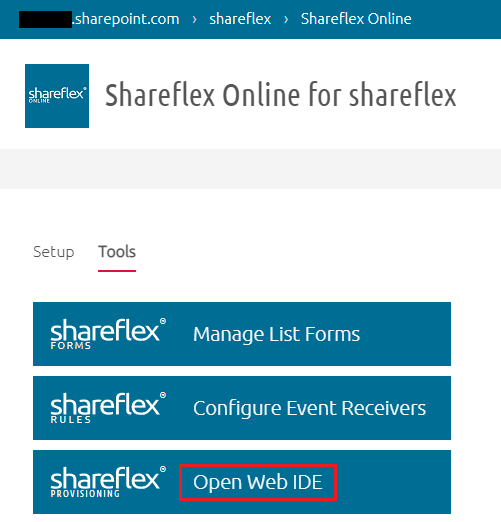Click the 'Shareflex Online for shareflex' page title

coord(281,96)
